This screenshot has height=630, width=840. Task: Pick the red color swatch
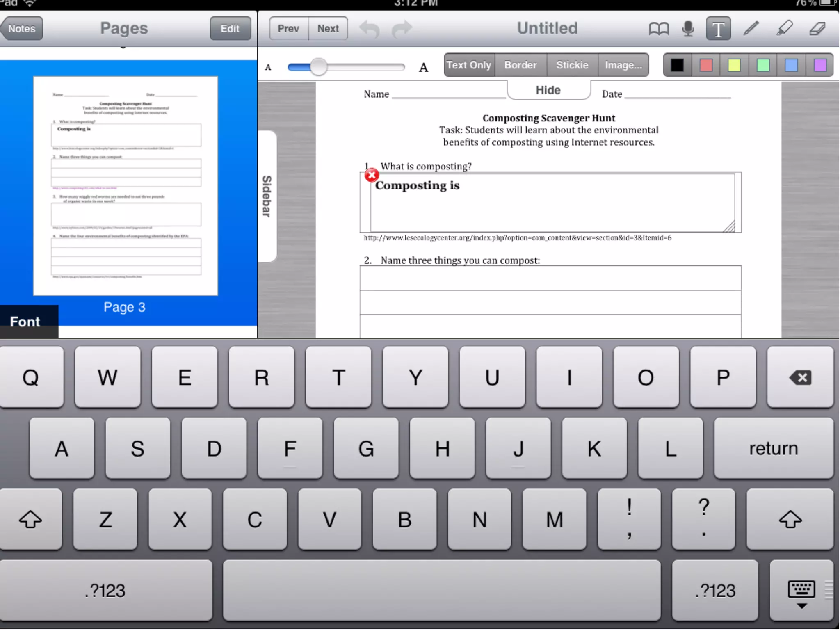click(x=706, y=65)
